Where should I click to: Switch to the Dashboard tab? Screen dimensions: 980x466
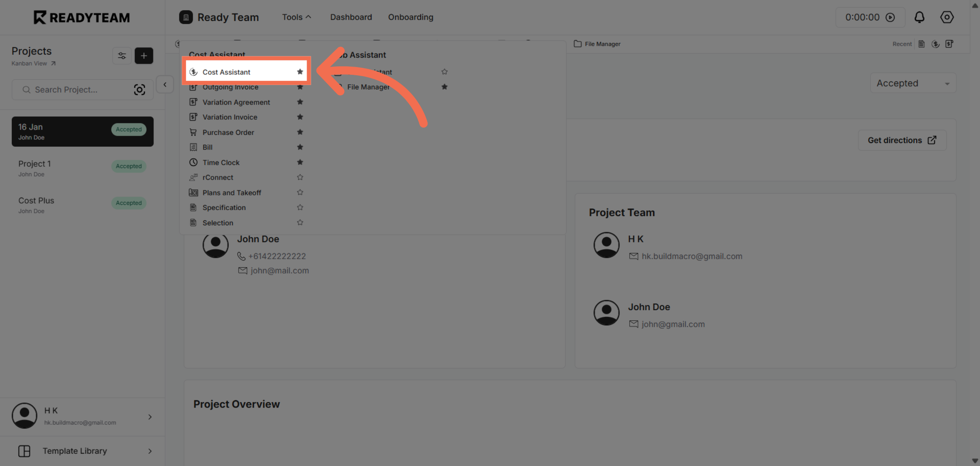(x=350, y=17)
